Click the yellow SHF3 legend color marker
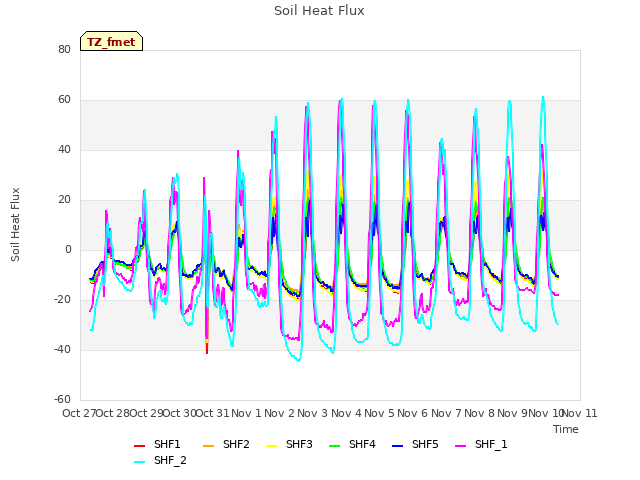Viewport: 640px width, 480px height. point(271,446)
